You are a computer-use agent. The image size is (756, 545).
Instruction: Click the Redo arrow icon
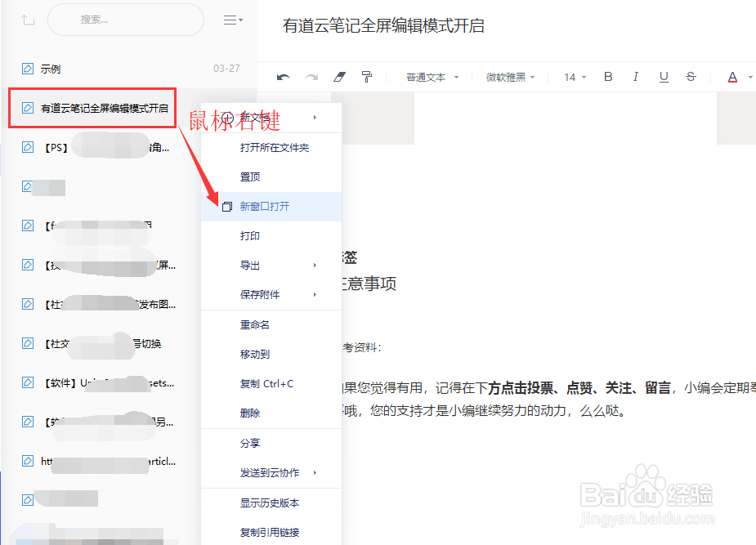311,76
